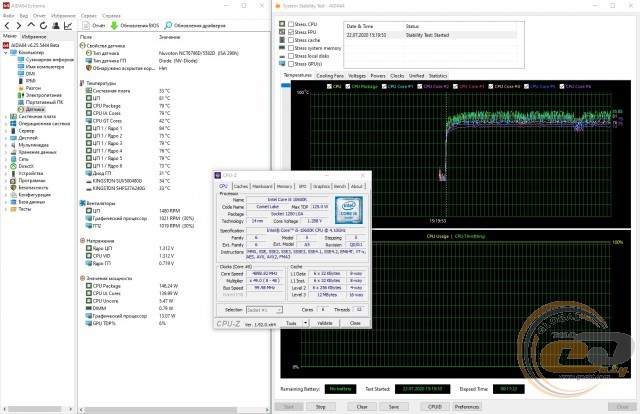Click Validate in CPU-Z
Screen dimensions: 640x414
325,323
